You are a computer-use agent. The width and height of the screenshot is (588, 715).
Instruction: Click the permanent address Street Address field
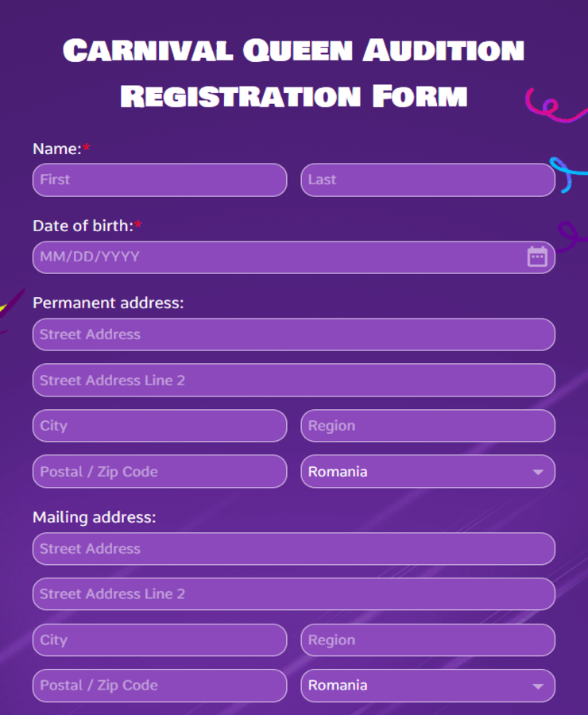coord(293,334)
